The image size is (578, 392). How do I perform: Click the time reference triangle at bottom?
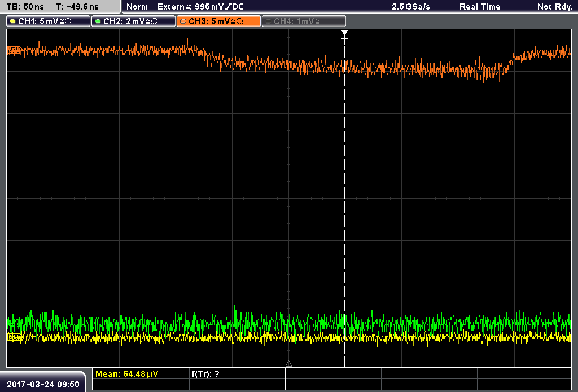pos(288,364)
